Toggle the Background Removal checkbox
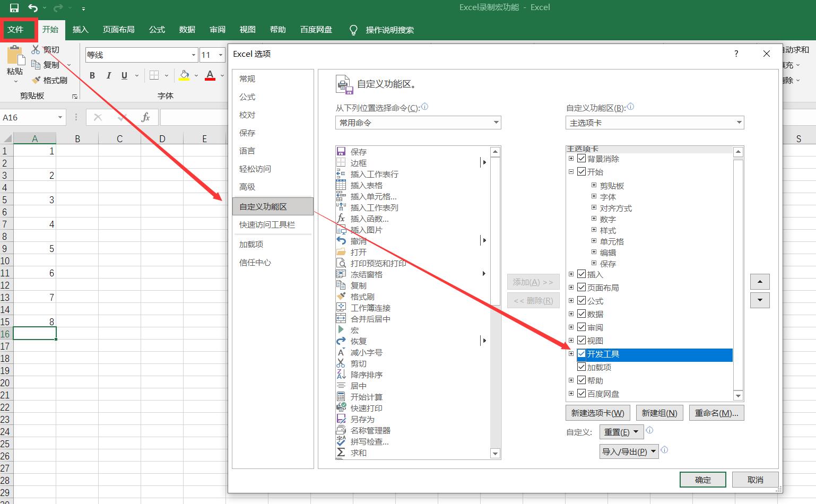Viewport: 816px width, 504px height. coord(581,159)
